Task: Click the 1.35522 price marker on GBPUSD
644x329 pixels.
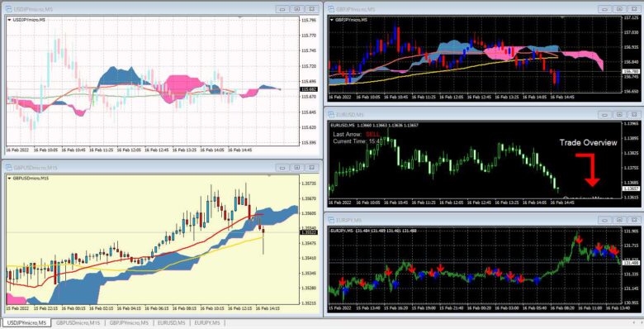Action: coord(308,233)
